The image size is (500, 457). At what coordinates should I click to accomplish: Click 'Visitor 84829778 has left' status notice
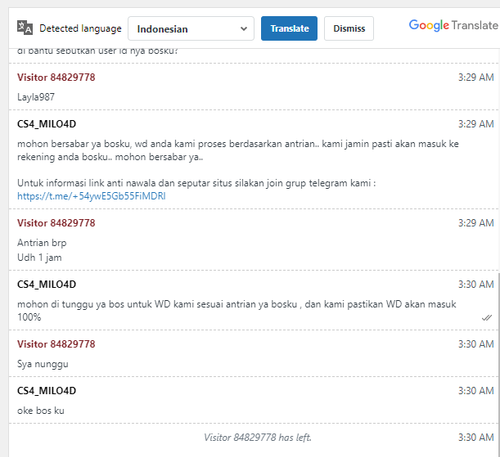[257, 437]
